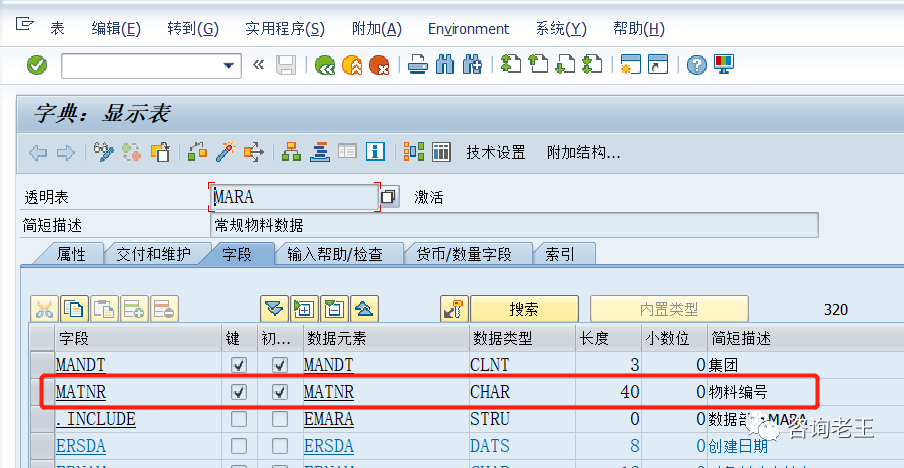The width and height of the screenshot is (904, 468).
Task: Open Help via the question mark icon
Action: point(696,66)
